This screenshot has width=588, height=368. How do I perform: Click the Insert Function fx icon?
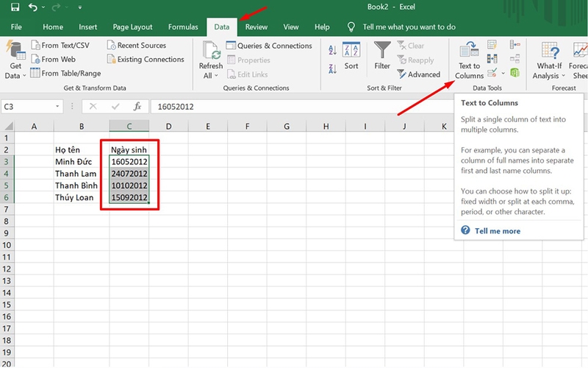pos(137,107)
